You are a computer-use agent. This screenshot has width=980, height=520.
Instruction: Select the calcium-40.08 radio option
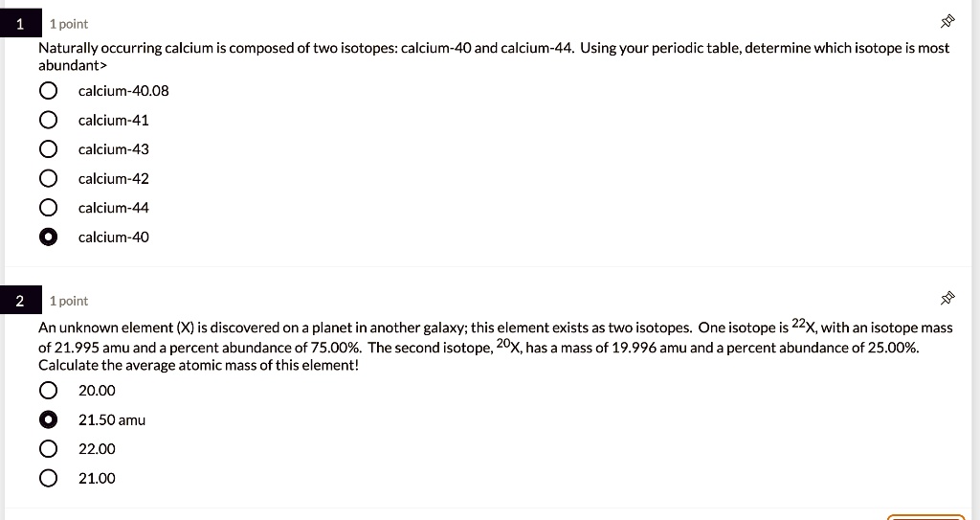coord(48,91)
